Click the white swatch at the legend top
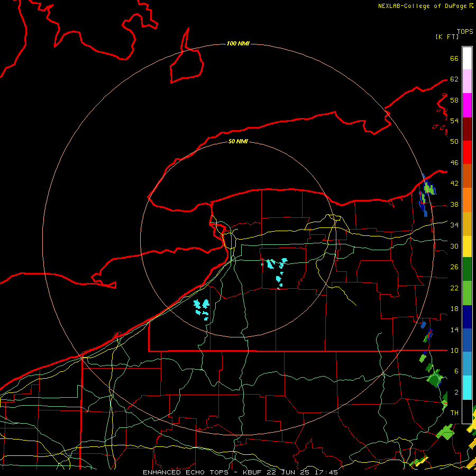Viewport: 476px width, 476px height. (x=467, y=58)
